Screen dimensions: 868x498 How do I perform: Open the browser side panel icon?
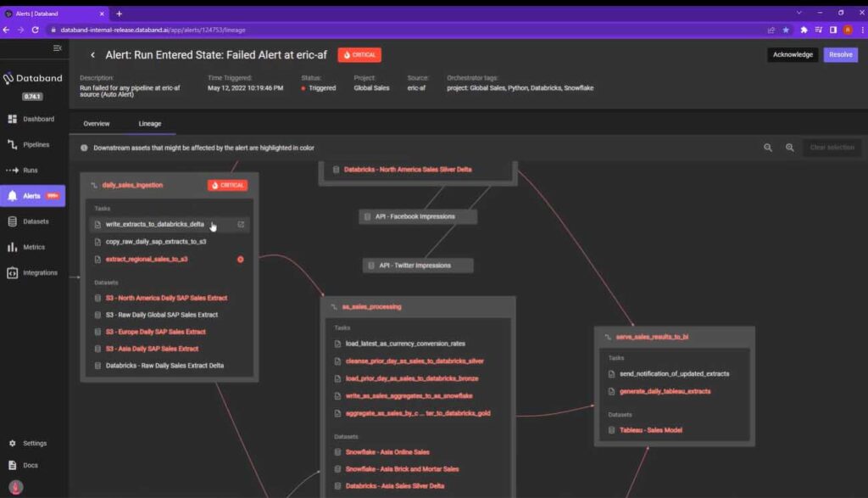tap(833, 30)
